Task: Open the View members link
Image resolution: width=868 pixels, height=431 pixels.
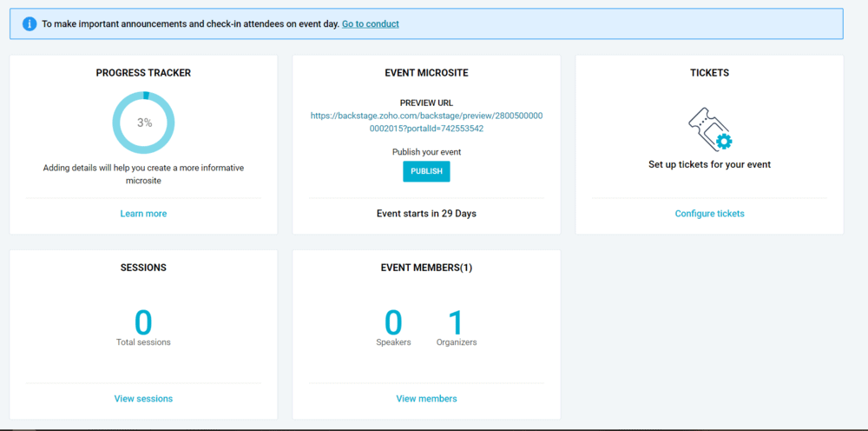Action: click(426, 398)
